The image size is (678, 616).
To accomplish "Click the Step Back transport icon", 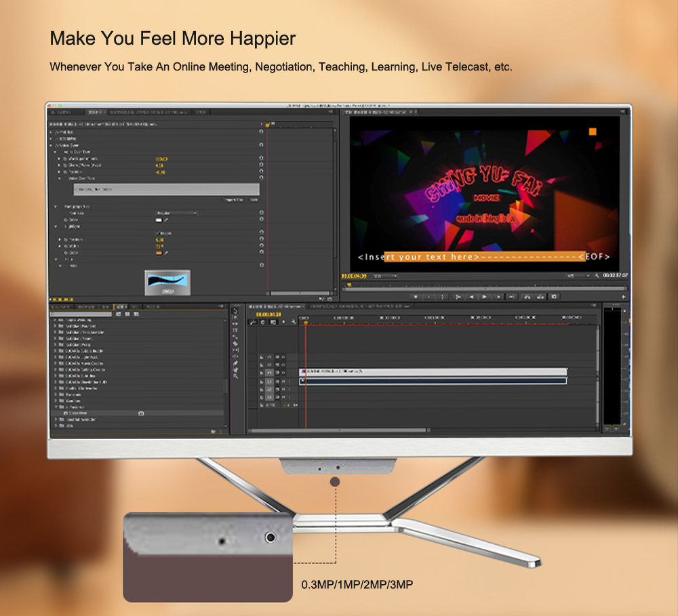I will [471, 297].
